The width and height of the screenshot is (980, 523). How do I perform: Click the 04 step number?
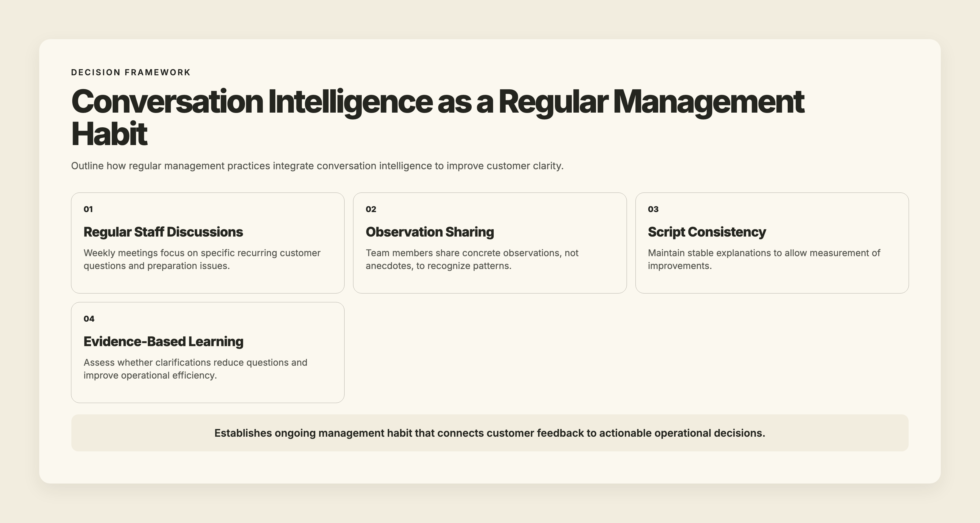pos(89,319)
